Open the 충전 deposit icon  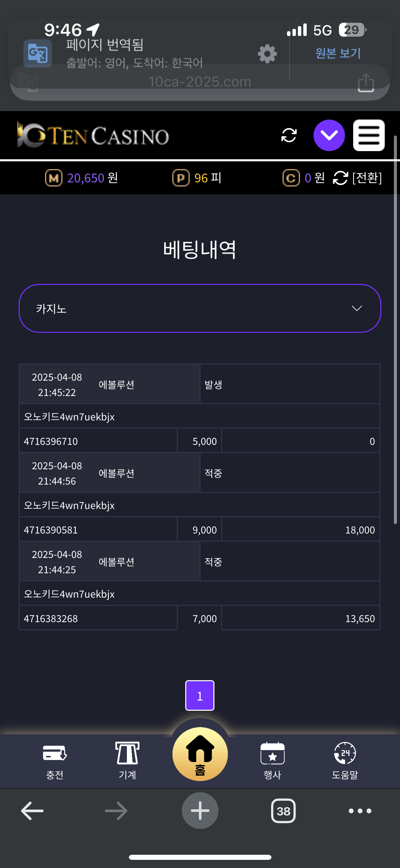click(55, 760)
